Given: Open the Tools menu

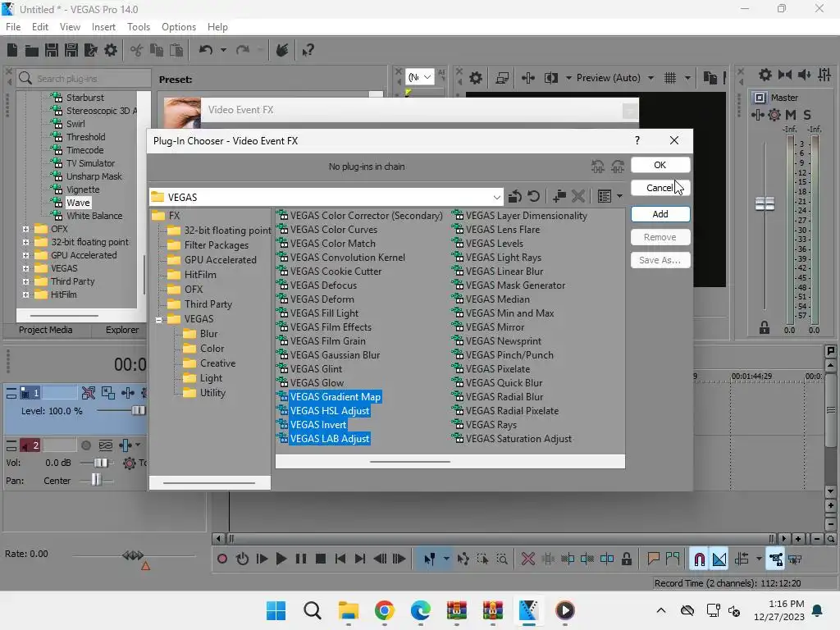Looking at the screenshot, I should [138, 27].
